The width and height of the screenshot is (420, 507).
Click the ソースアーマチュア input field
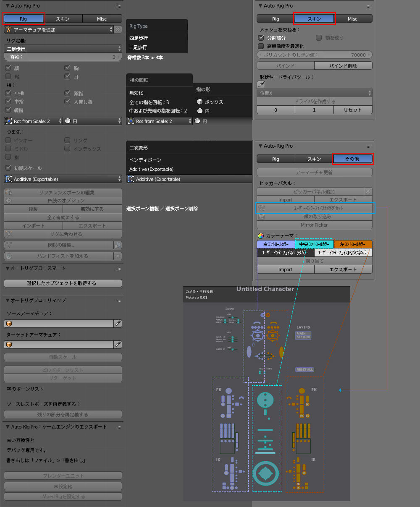pyautogui.click(x=59, y=324)
